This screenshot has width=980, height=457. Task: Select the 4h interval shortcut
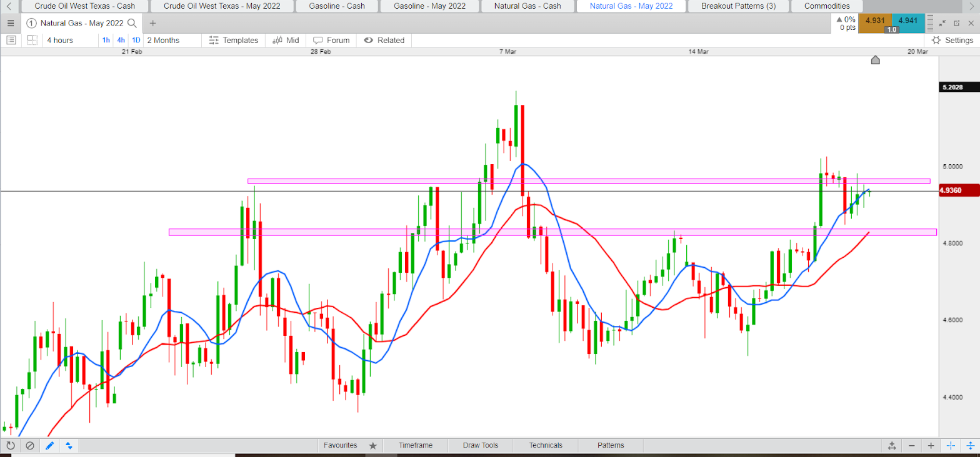coord(121,40)
